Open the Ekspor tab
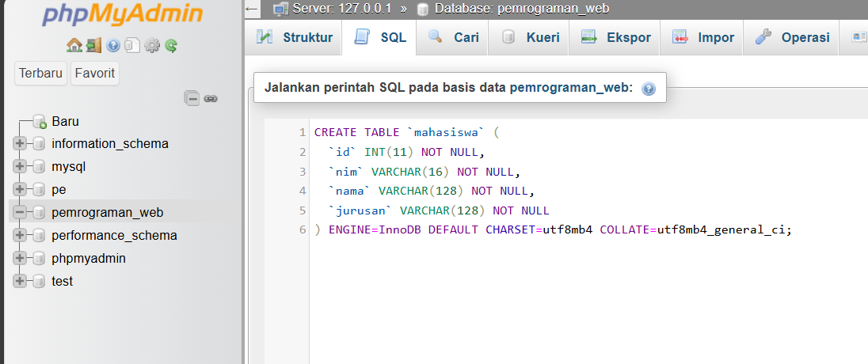Viewport: 868px width, 364px height. point(615,37)
